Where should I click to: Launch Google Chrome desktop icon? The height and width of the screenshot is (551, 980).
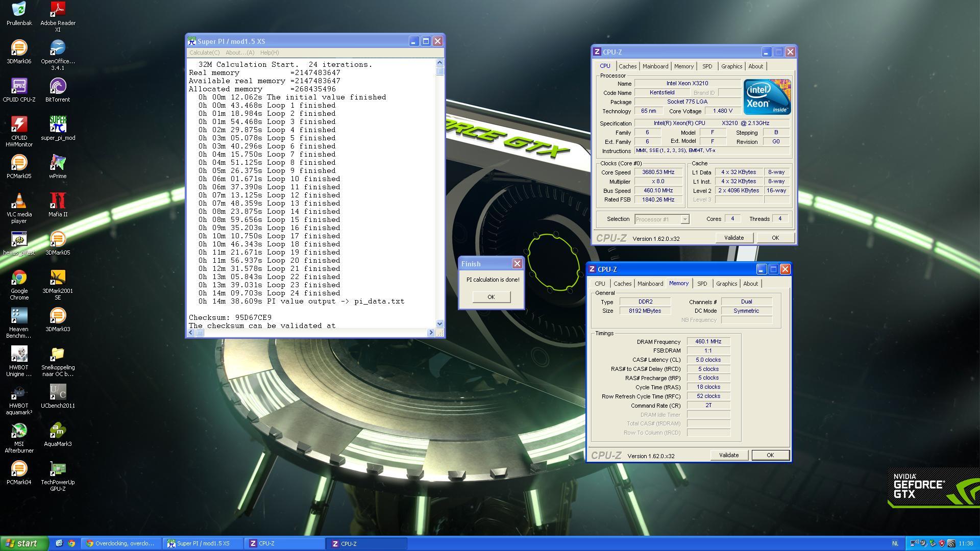click(x=19, y=284)
